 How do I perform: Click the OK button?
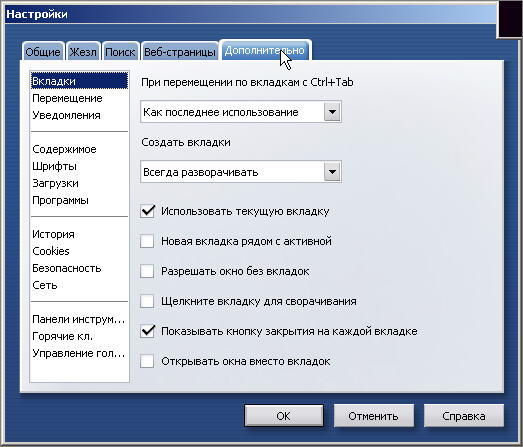(284, 416)
